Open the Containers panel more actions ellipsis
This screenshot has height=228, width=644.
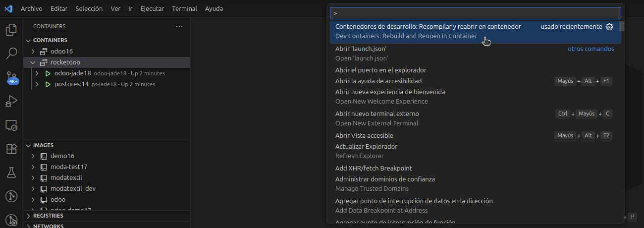[x=179, y=26]
